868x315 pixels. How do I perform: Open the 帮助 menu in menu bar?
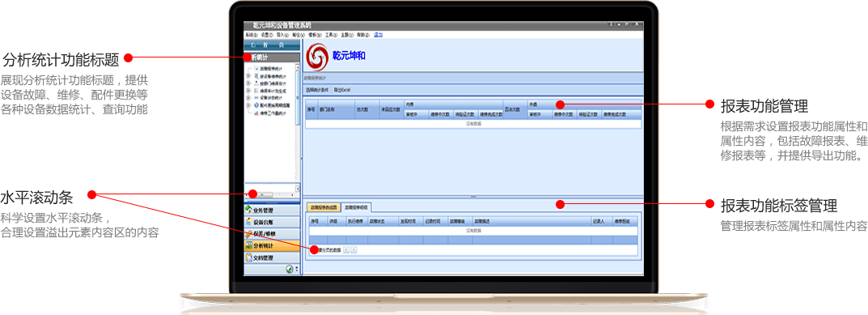(363, 35)
